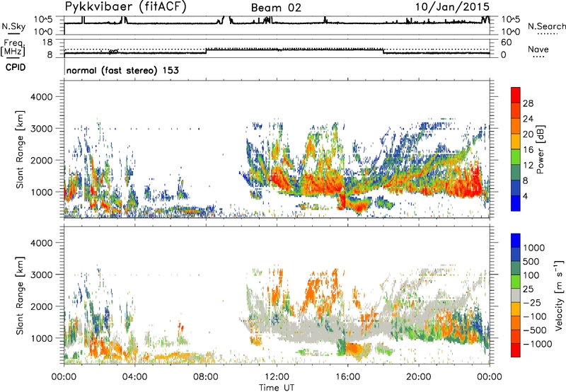Select the 100 label on Velocity colorbar
This screenshot has width=566, height=392.
pyautogui.click(x=531, y=275)
